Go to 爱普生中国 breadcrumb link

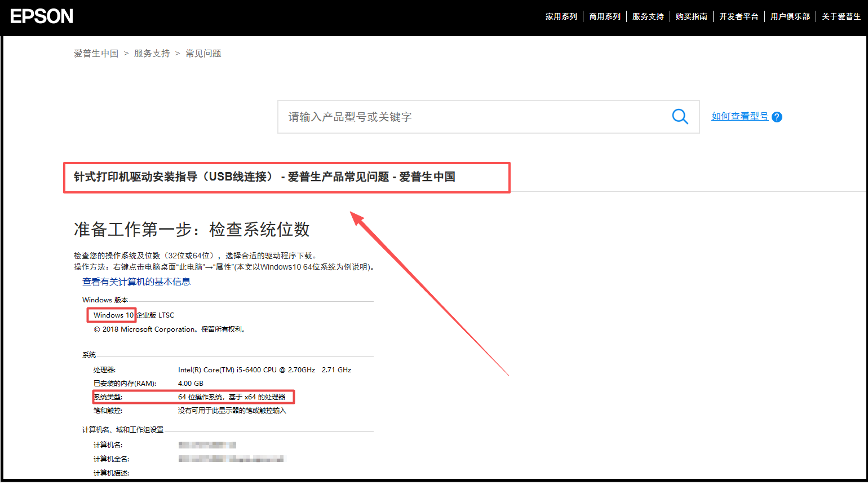pyautogui.click(x=96, y=53)
